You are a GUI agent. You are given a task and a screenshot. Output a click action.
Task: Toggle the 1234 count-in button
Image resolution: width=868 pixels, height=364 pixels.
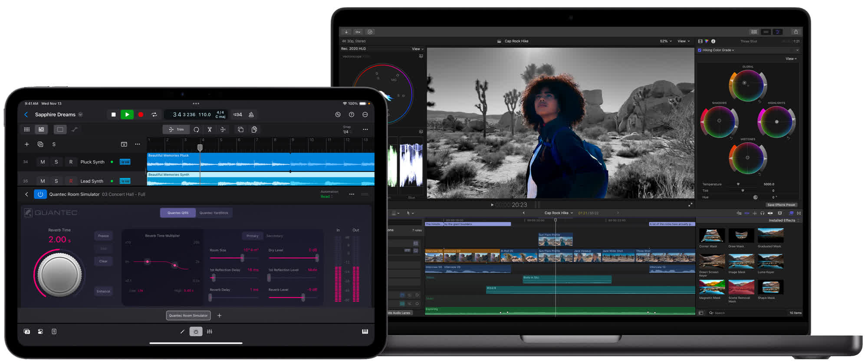coord(237,115)
